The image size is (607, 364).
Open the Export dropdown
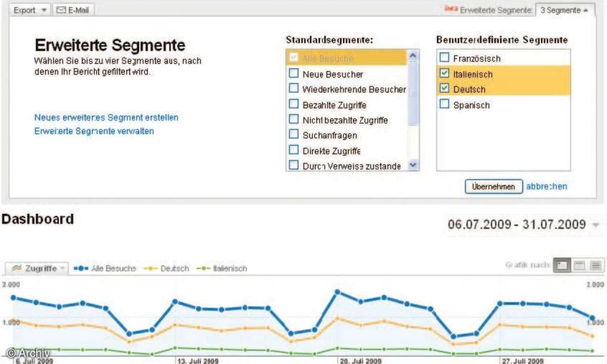(30, 10)
